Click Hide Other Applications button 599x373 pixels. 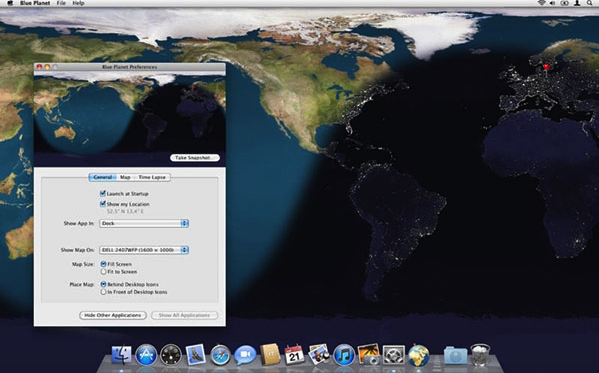[x=113, y=315]
